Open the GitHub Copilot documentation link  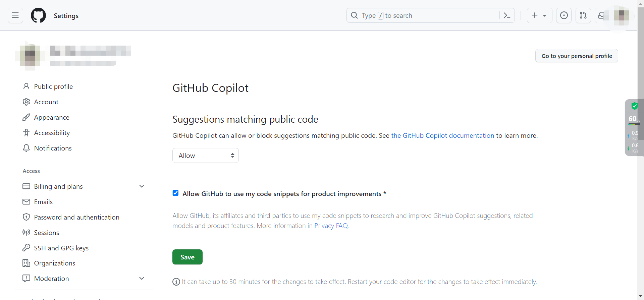442,135
